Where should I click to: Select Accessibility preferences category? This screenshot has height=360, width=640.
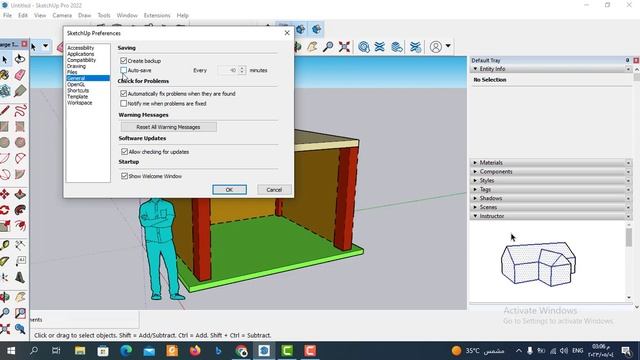[80, 48]
